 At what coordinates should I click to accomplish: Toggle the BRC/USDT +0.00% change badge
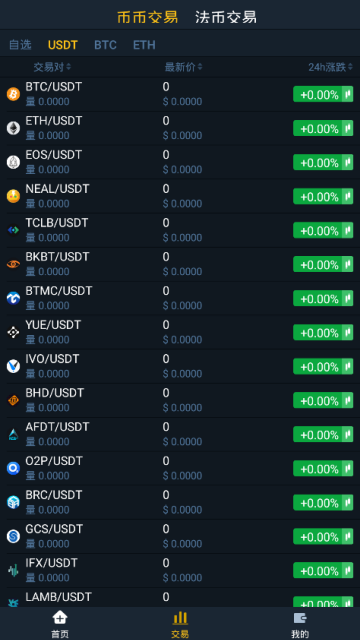(x=323, y=502)
